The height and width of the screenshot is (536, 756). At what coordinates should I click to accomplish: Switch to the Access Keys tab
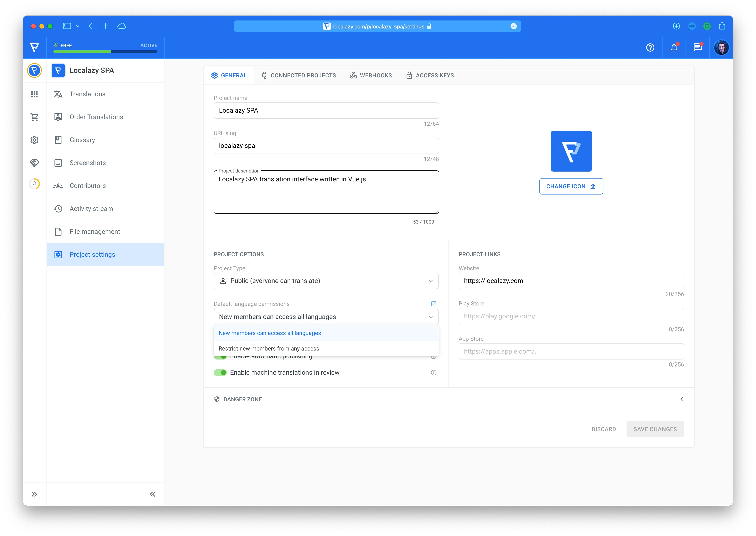[430, 76]
